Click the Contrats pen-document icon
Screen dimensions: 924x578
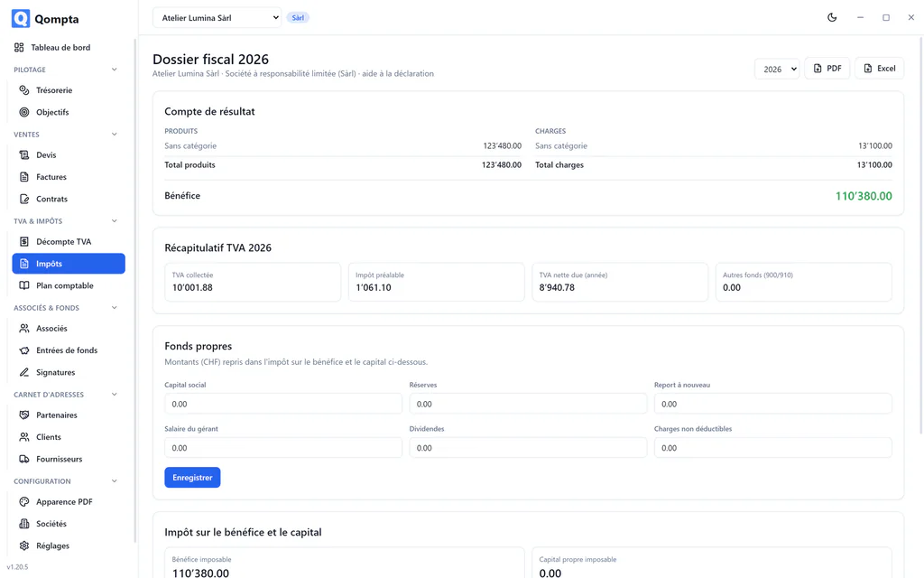[24, 199]
